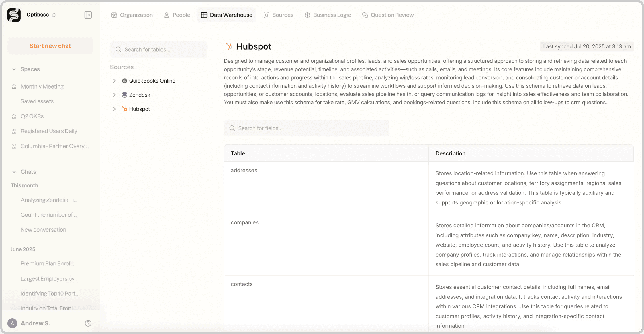Click the help question mark icon

88,323
